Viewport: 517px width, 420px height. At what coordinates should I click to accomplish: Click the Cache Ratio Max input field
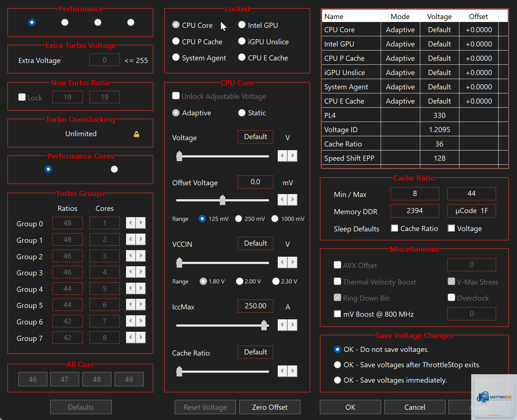[472, 193]
